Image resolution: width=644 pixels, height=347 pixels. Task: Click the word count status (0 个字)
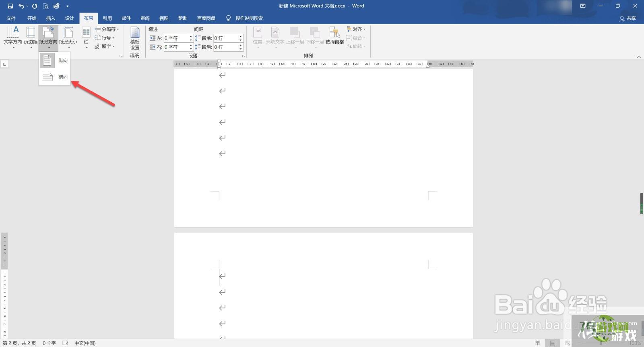tap(49, 343)
